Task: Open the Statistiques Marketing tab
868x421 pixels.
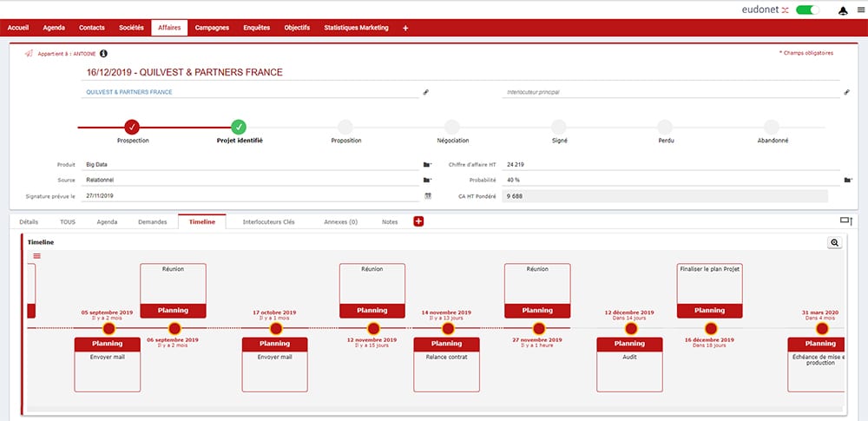Action: pyautogui.click(x=357, y=28)
